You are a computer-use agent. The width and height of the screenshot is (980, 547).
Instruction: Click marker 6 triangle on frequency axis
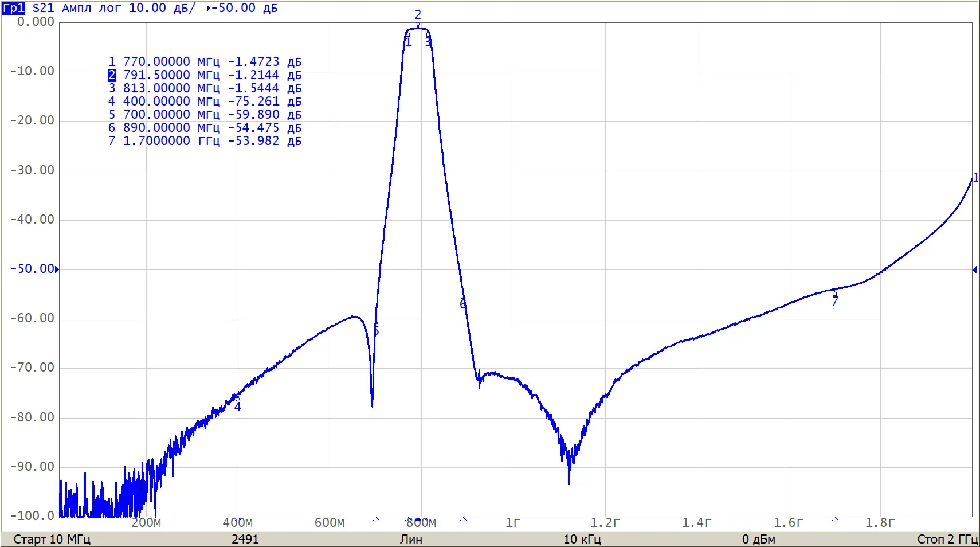[463, 519]
